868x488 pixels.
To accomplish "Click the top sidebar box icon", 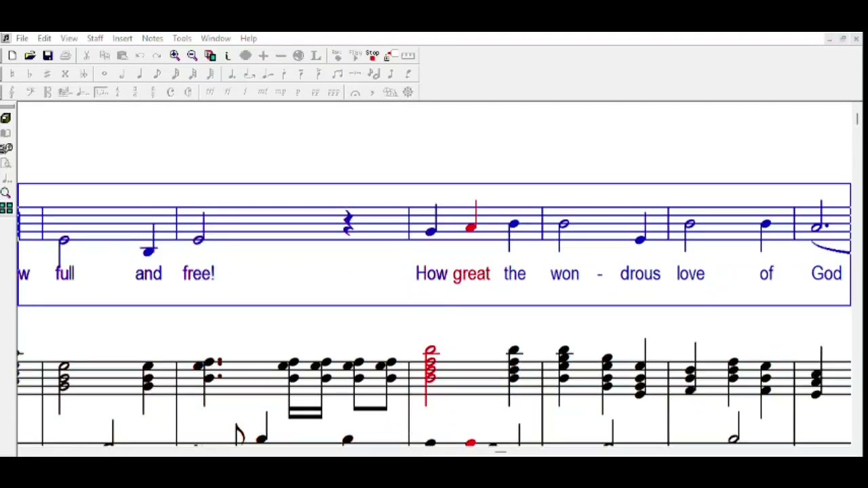I will tap(6, 118).
